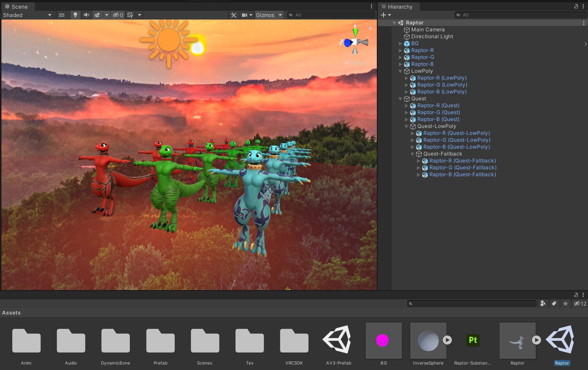588x370 pixels.
Task: Click the favorites star icon
Action: [566, 304]
